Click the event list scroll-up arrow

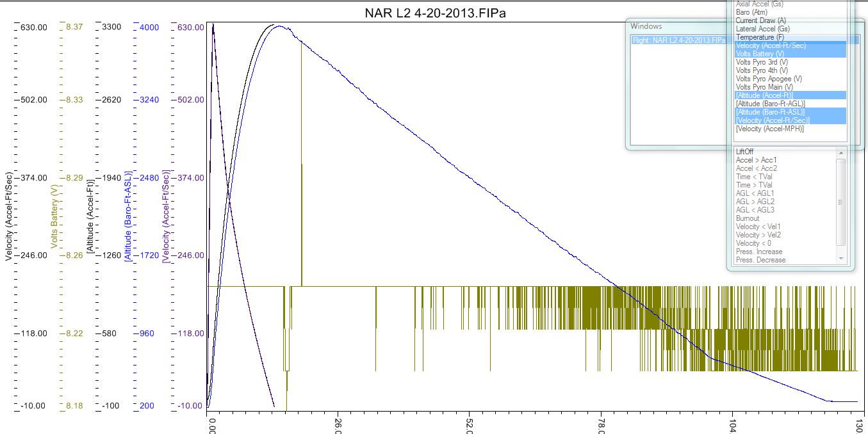841,152
